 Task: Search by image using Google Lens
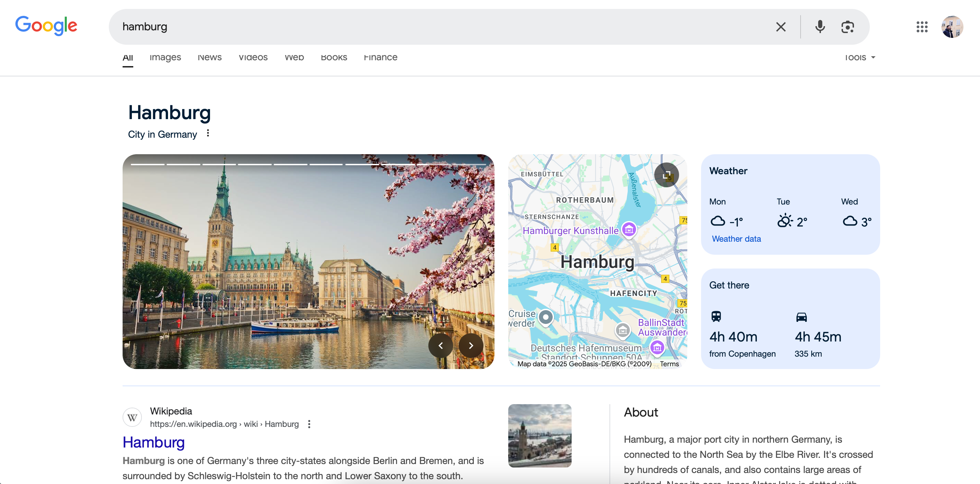[x=848, y=27]
